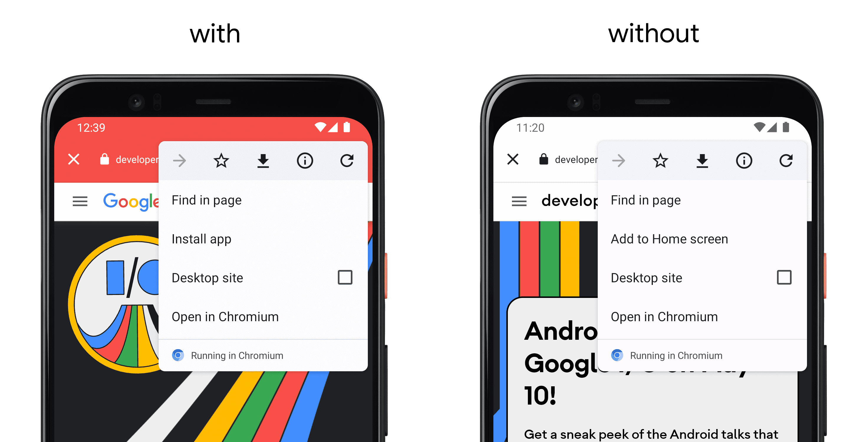Click the download icon in menu
Screen dimensions: 868x442
[x=263, y=160]
